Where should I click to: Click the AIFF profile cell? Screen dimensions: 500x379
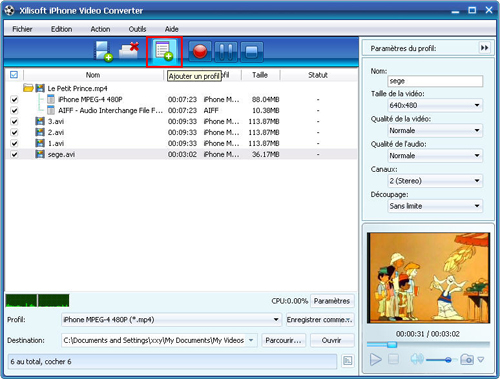point(211,110)
